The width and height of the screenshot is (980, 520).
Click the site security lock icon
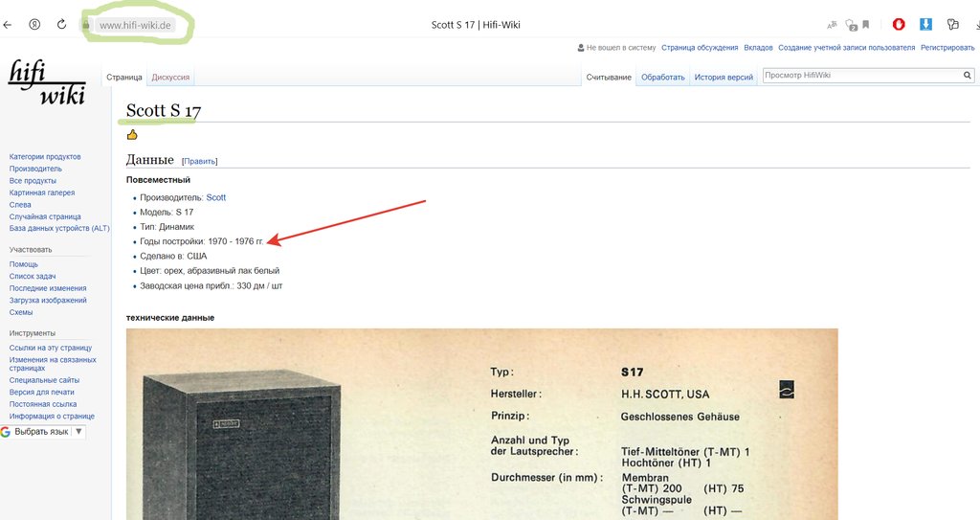(86, 25)
